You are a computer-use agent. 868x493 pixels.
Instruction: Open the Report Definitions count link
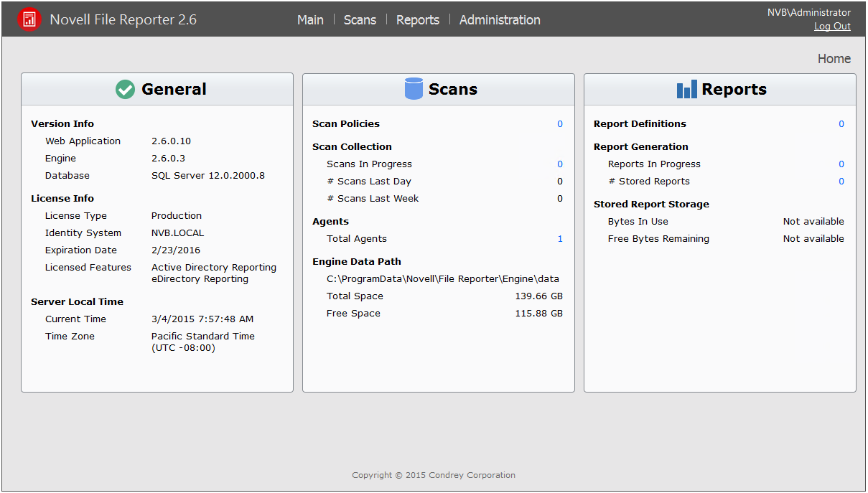coord(841,124)
